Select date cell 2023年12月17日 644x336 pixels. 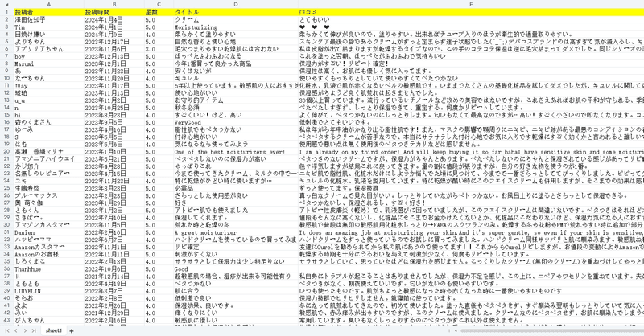click(x=114, y=42)
